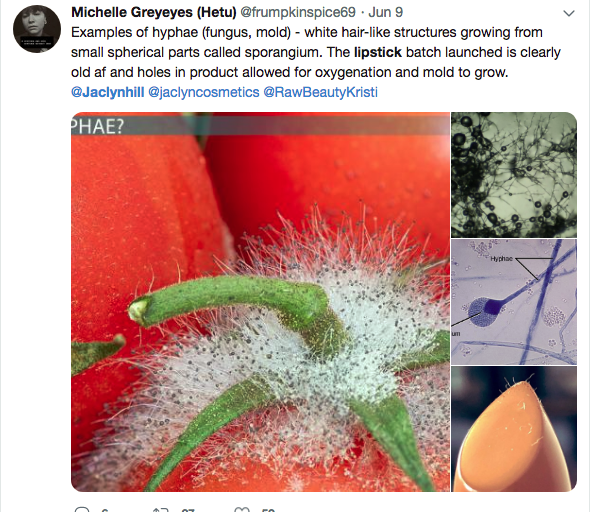Open the tweet options chevron menu

(569, 13)
